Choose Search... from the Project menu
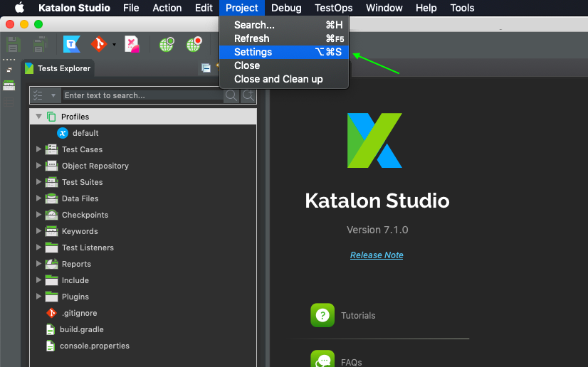588x367 pixels. click(x=284, y=25)
